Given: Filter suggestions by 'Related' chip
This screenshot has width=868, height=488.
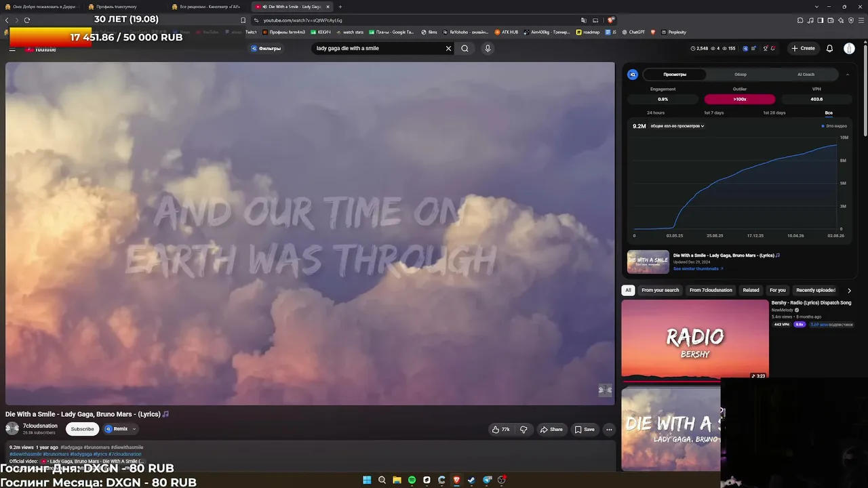Looking at the screenshot, I should point(751,290).
